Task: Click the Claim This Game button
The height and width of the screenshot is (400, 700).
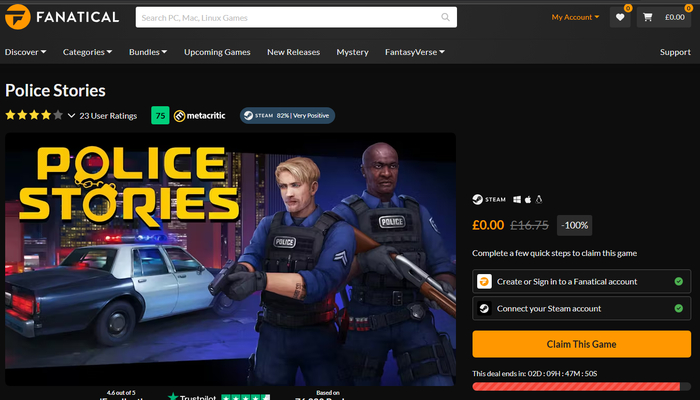Action: (x=581, y=344)
